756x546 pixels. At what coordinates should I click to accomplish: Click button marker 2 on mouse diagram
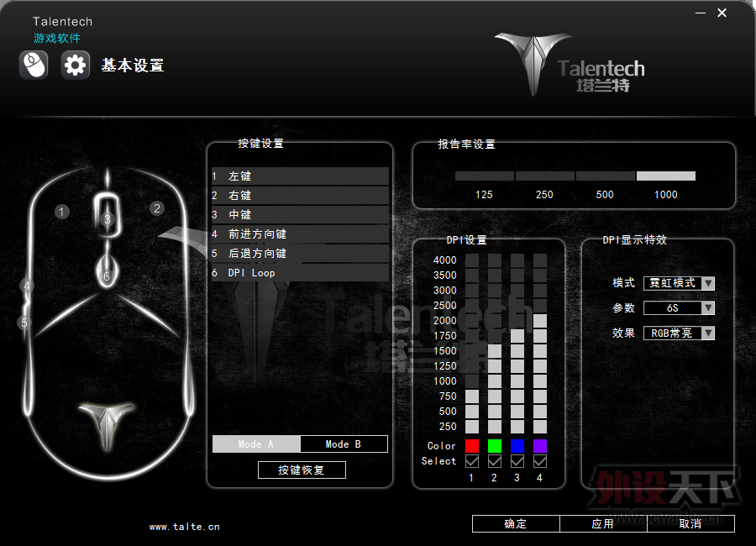(156, 208)
